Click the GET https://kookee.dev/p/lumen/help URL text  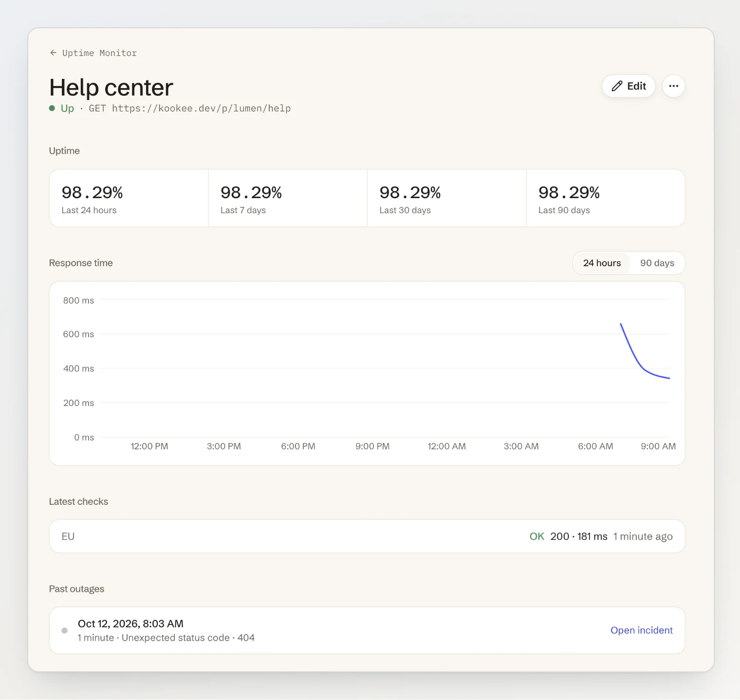tap(190, 108)
